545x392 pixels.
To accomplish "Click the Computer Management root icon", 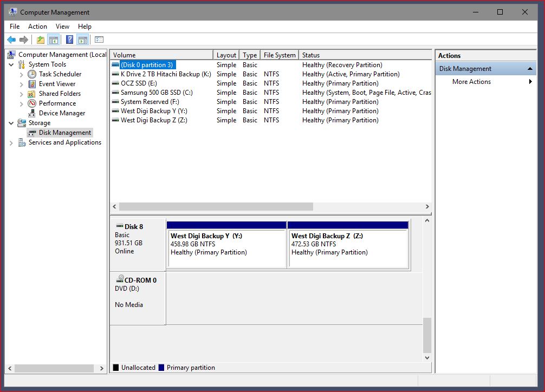I will click(11, 55).
